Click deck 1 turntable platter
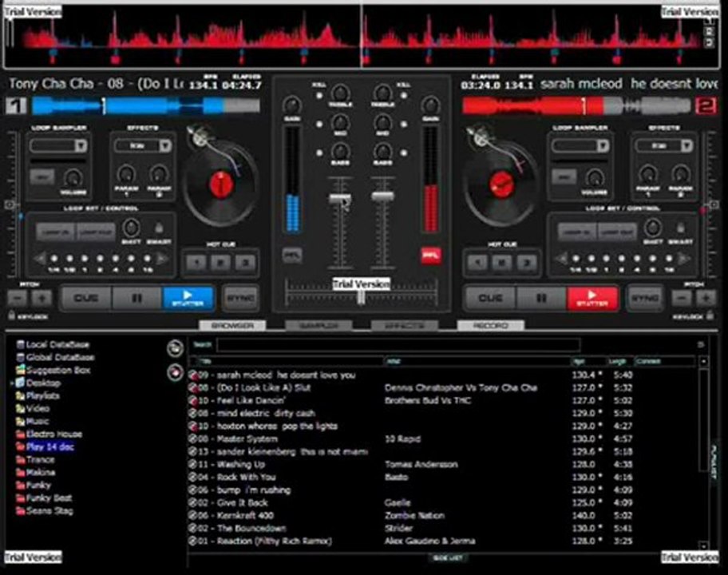Screen dimensions: 728x575 (221, 184)
